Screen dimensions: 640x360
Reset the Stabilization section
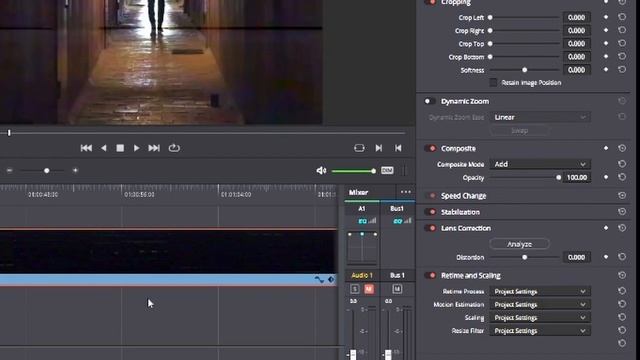pos(622,212)
